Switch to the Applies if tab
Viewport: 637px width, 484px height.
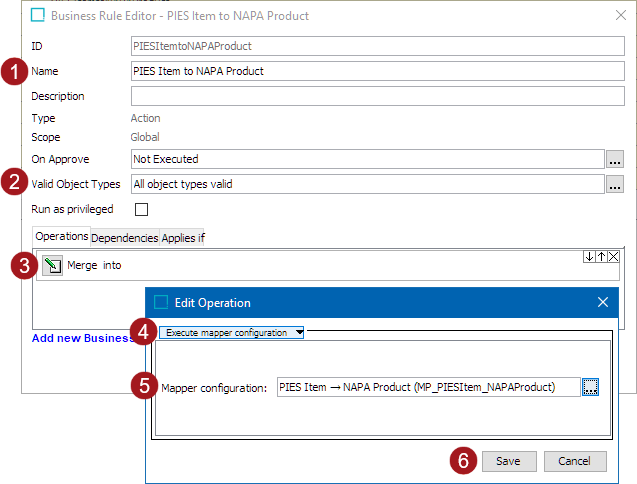182,238
